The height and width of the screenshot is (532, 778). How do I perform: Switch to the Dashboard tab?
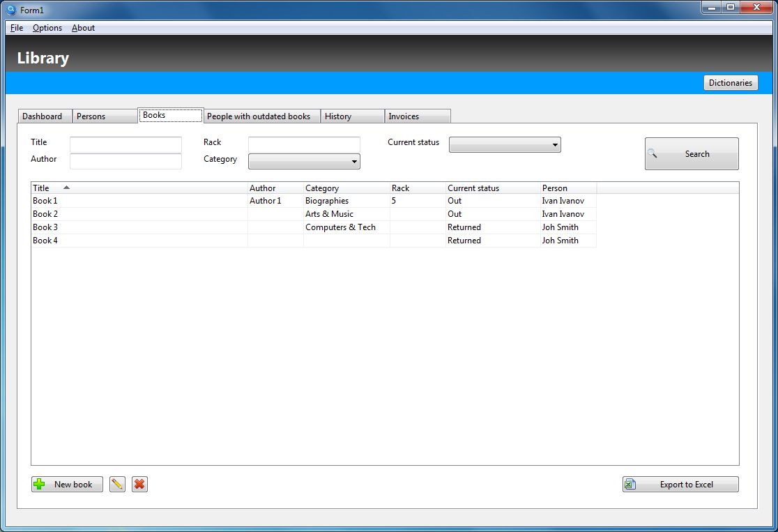point(45,116)
